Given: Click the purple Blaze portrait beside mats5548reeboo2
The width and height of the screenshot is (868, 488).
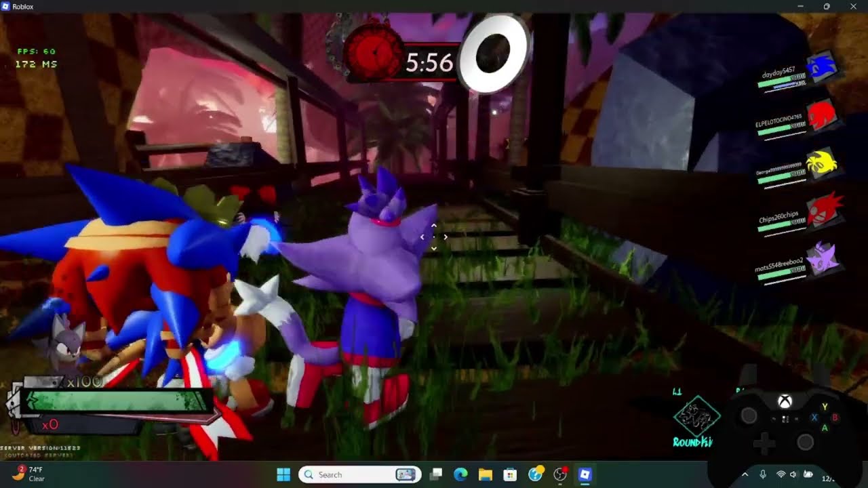Looking at the screenshot, I should [x=823, y=259].
